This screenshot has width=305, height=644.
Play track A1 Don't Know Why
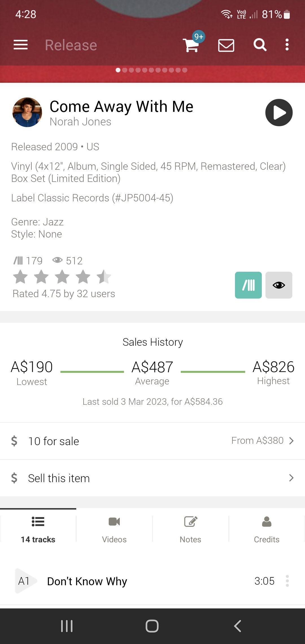[25, 581]
